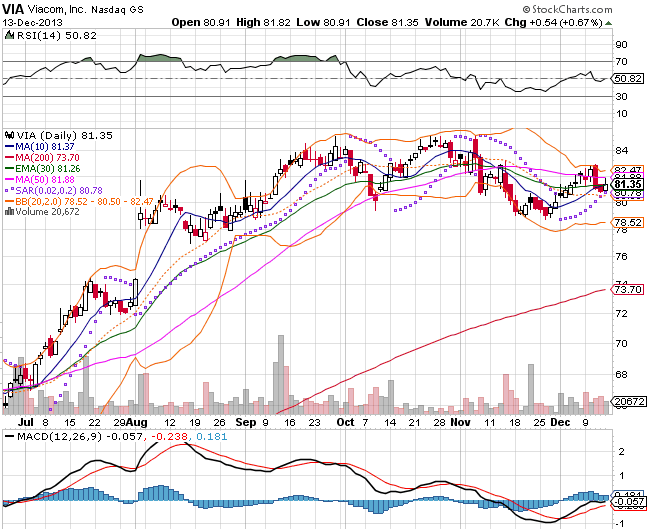
Task: Select the High 81.82 value
Action: (x=263, y=22)
